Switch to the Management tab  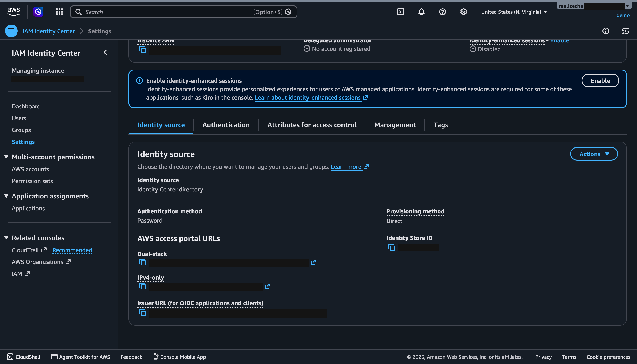[395, 125]
